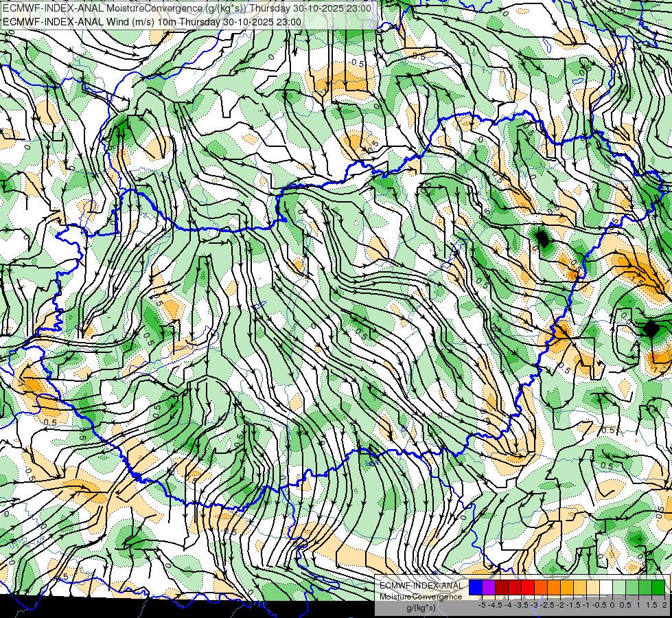Choose the medium green swatch between 1 and 1.5
The width and height of the screenshot is (672, 618).
[645, 588]
